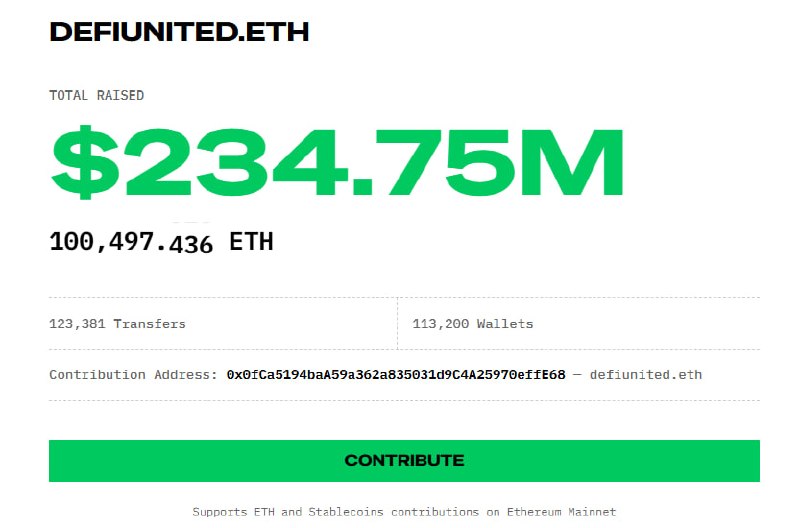The image size is (800, 528).
Task: Click the dollar sign of the raised amount
Action: (86, 161)
